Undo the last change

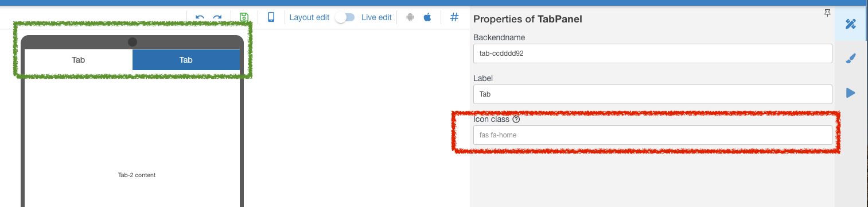pos(200,17)
